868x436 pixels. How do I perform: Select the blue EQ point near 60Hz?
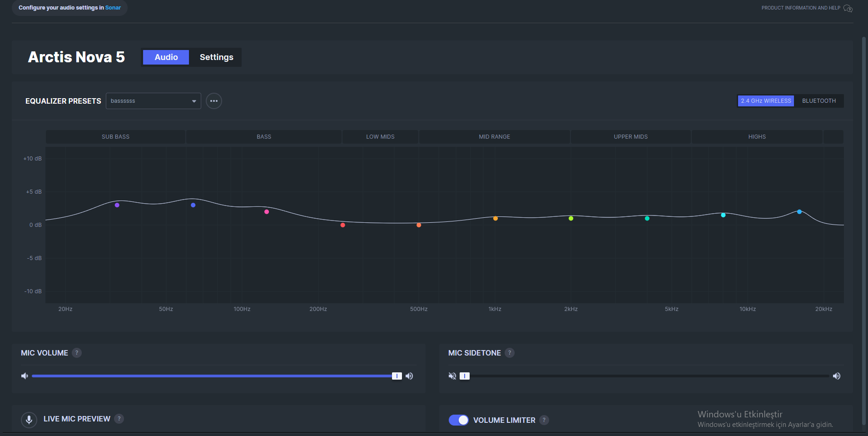point(193,205)
